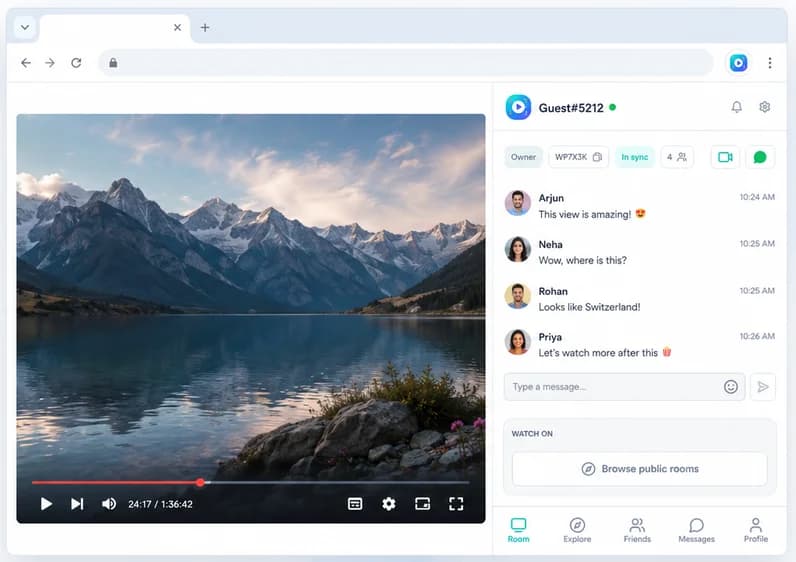This screenshot has width=796, height=562.
Task: Click Rohan's avatar
Action: click(518, 296)
